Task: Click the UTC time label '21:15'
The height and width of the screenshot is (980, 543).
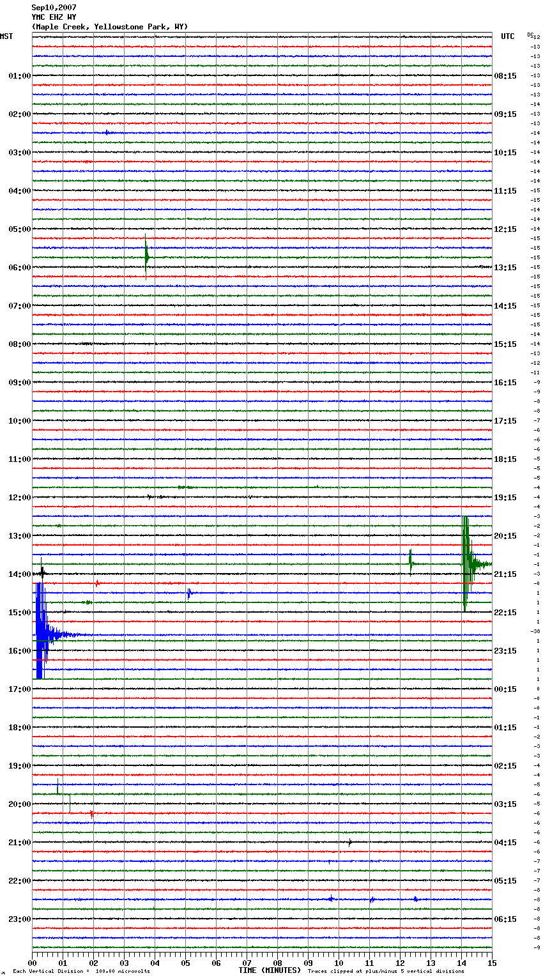Action: pyautogui.click(x=505, y=574)
